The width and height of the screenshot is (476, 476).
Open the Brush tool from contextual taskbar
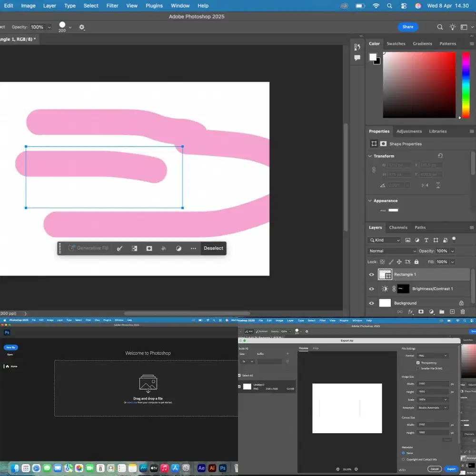[120, 248]
